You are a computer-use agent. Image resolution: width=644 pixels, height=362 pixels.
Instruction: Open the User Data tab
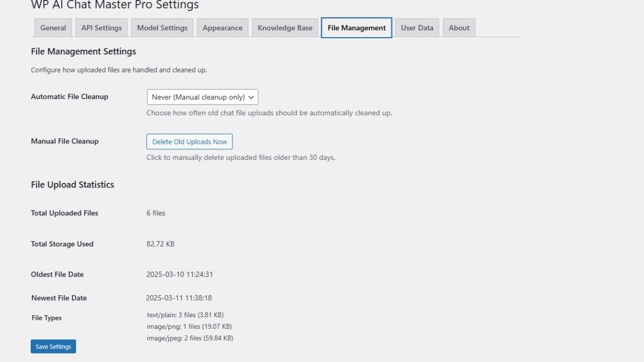(x=417, y=28)
